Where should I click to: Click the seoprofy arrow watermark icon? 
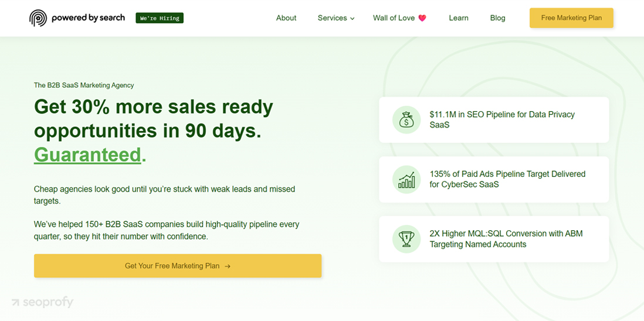(15, 302)
